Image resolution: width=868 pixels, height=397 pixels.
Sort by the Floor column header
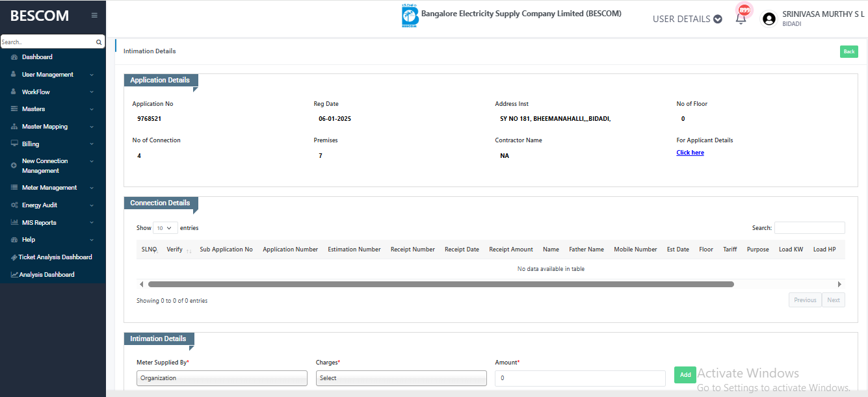(x=706, y=250)
